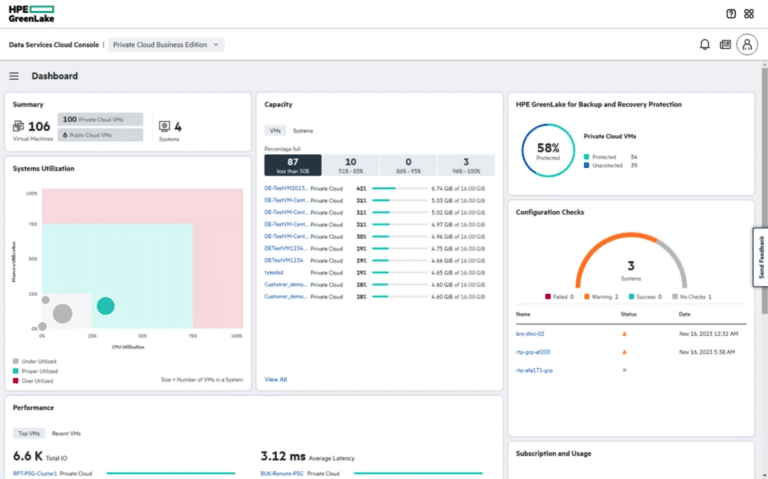Open the notifications bell
Viewport: 768px width, 479px height.
coord(704,45)
